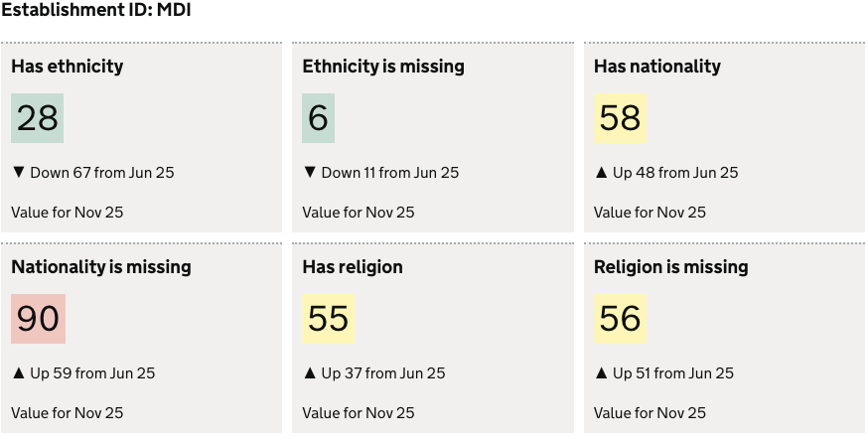Click the red 90 value box
The width and height of the screenshot is (868, 441).
39,319
